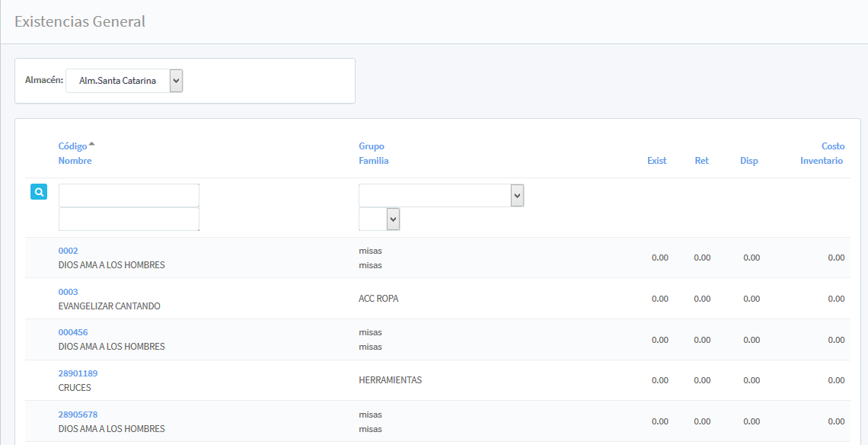Sort by the Grupo column header
Viewport: 868px width, 445px height.
coord(372,146)
